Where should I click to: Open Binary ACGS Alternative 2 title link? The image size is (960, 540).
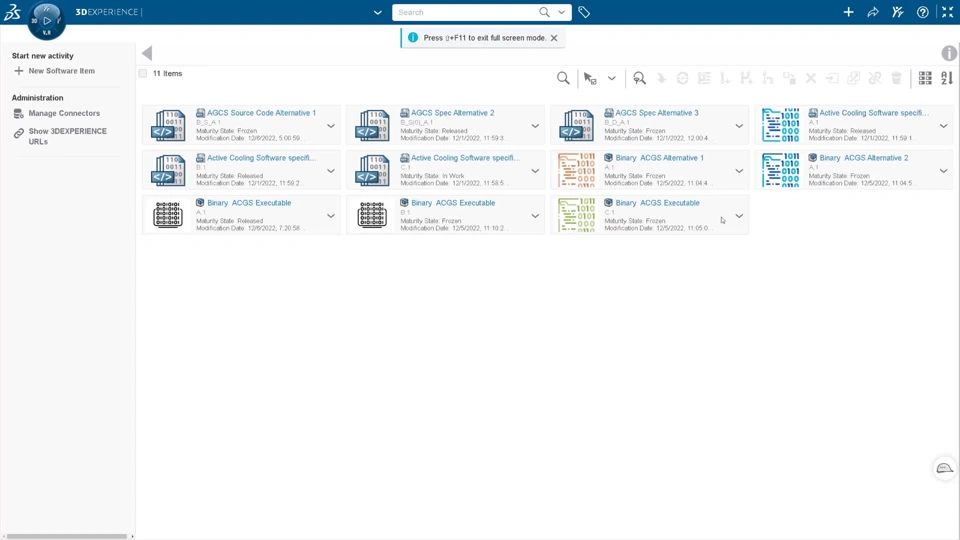[864, 158]
